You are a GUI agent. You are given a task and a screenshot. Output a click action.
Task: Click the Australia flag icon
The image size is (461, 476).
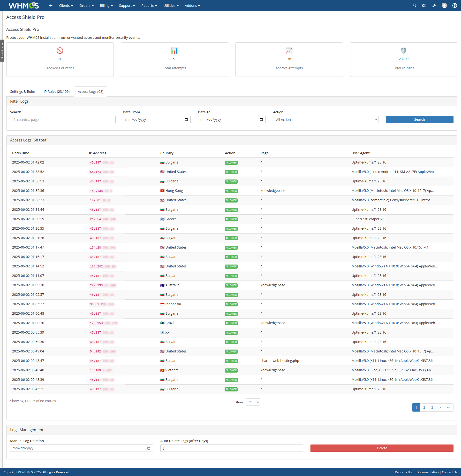[162, 285]
